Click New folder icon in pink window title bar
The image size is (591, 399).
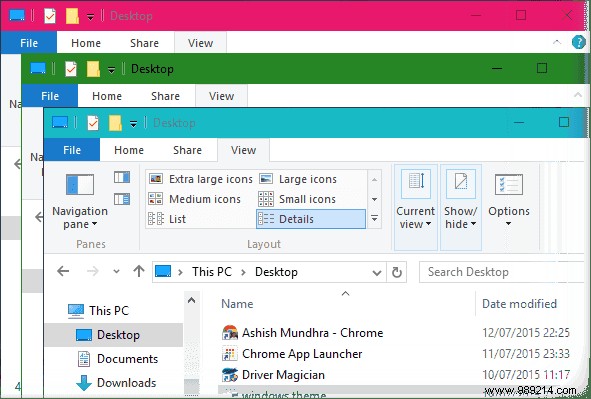72,16
